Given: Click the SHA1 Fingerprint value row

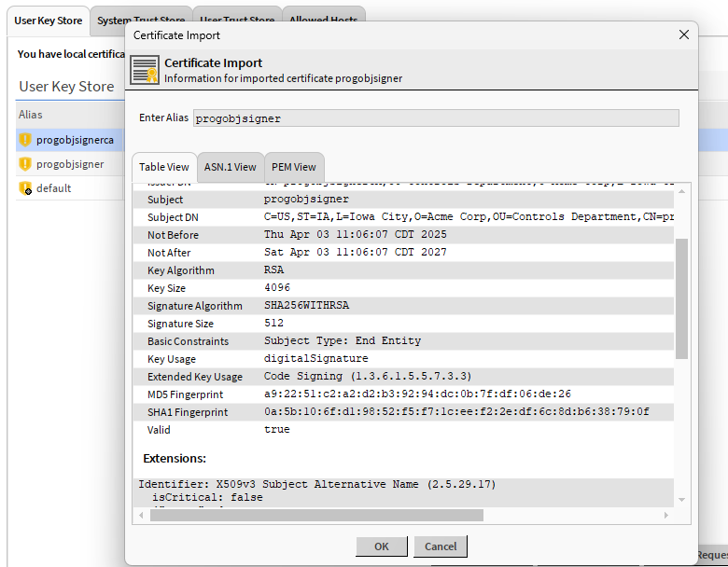Looking at the screenshot, I should (x=455, y=412).
